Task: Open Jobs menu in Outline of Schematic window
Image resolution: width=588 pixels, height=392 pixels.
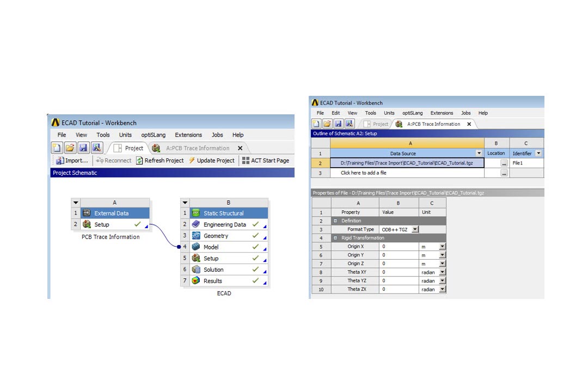Action: pyautogui.click(x=465, y=113)
